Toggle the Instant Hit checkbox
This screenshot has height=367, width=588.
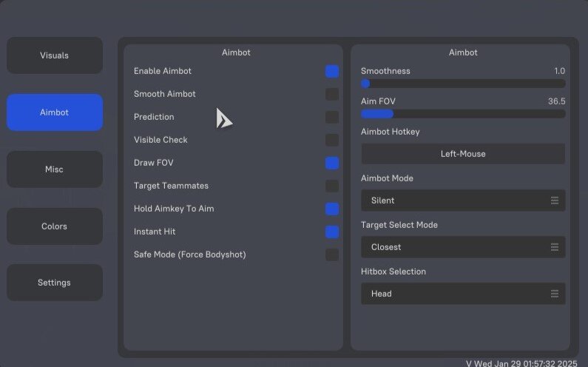332,232
